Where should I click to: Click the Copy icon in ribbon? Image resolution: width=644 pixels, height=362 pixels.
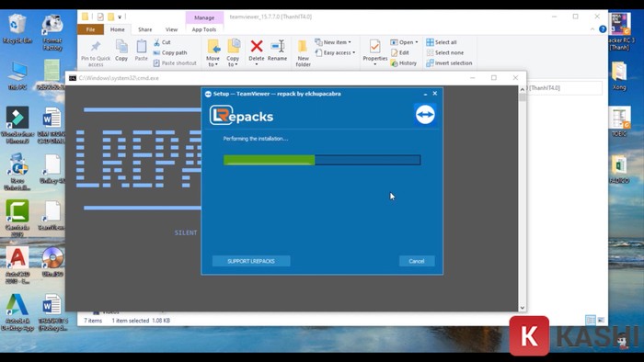click(121, 47)
